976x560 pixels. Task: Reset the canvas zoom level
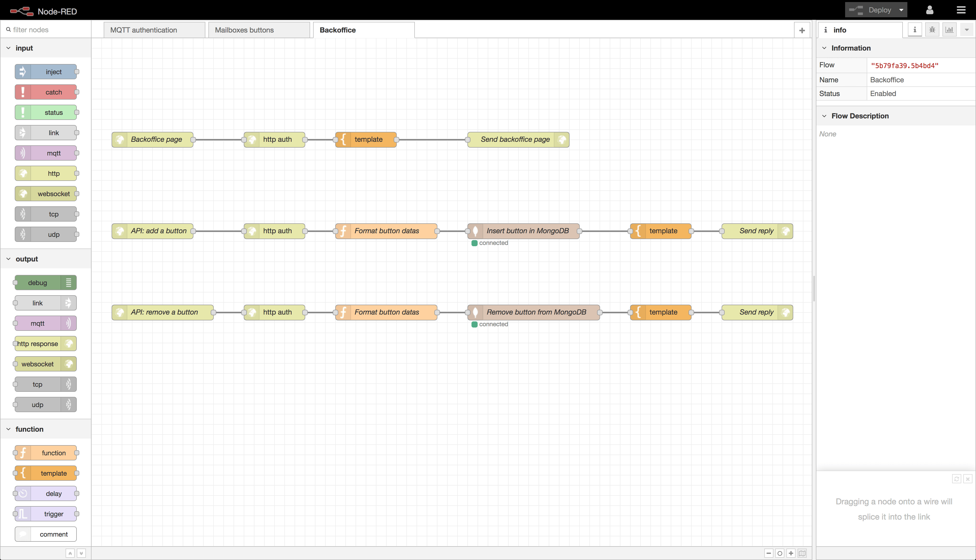pyautogui.click(x=780, y=553)
